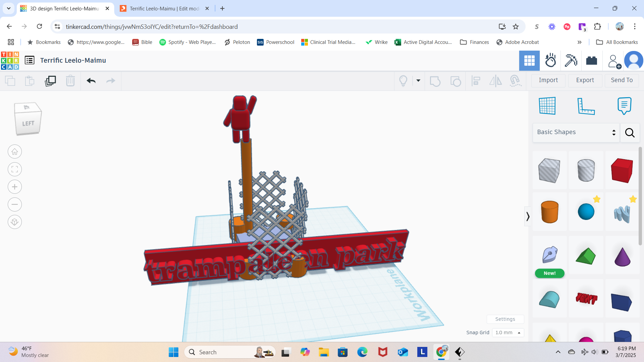Viewport: 644px width, 362px height.
Task: Click the Delete trash icon
Action: click(70, 81)
